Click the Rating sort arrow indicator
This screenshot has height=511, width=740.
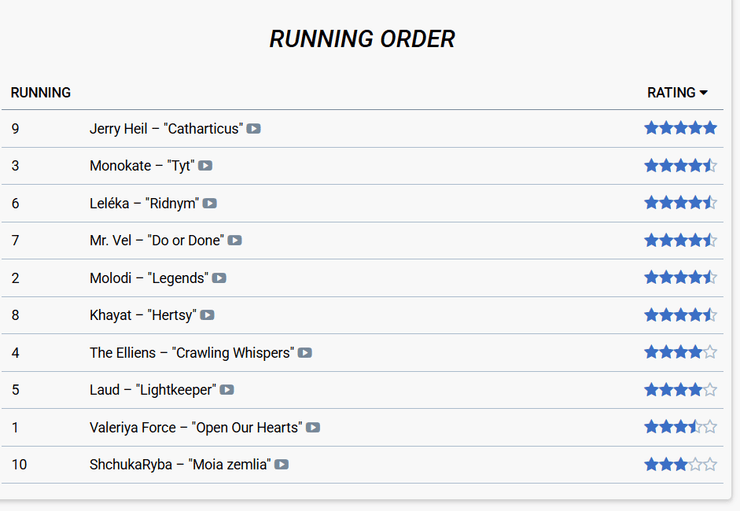click(x=704, y=93)
